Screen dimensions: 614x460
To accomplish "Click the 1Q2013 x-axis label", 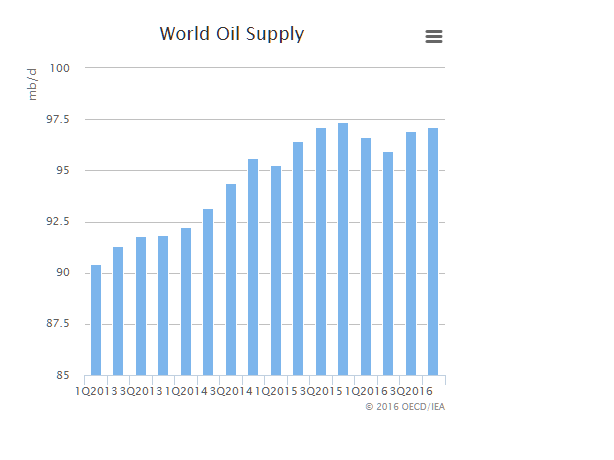I will [x=96, y=390].
